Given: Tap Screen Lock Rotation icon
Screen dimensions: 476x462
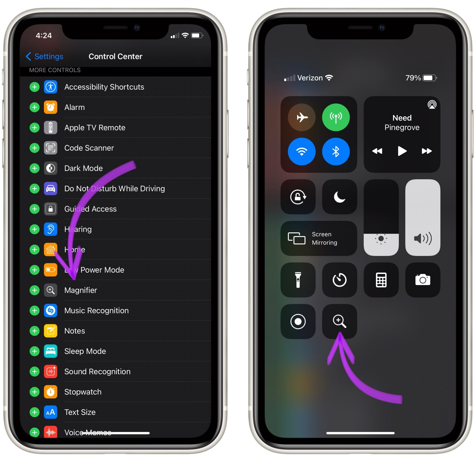Looking at the screenshot, I should click(x=297, y=196).
